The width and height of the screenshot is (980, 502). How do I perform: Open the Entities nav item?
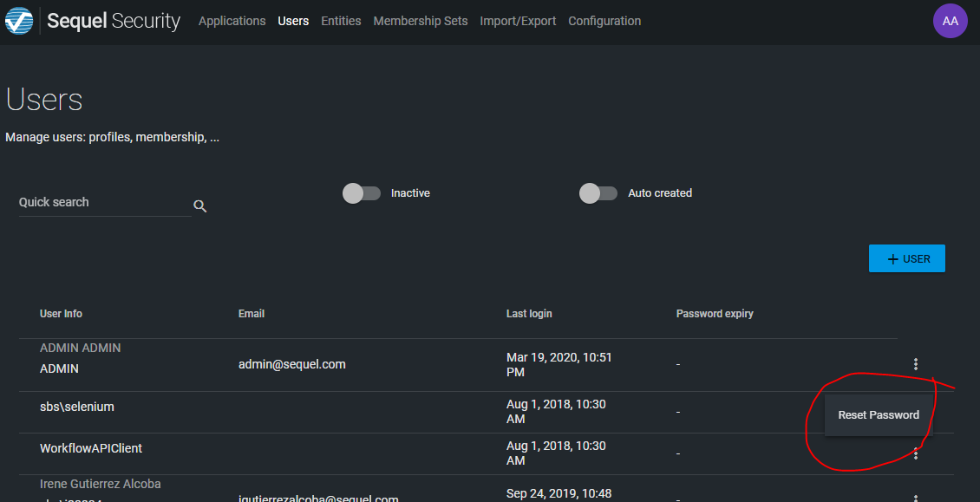[341, 21]
